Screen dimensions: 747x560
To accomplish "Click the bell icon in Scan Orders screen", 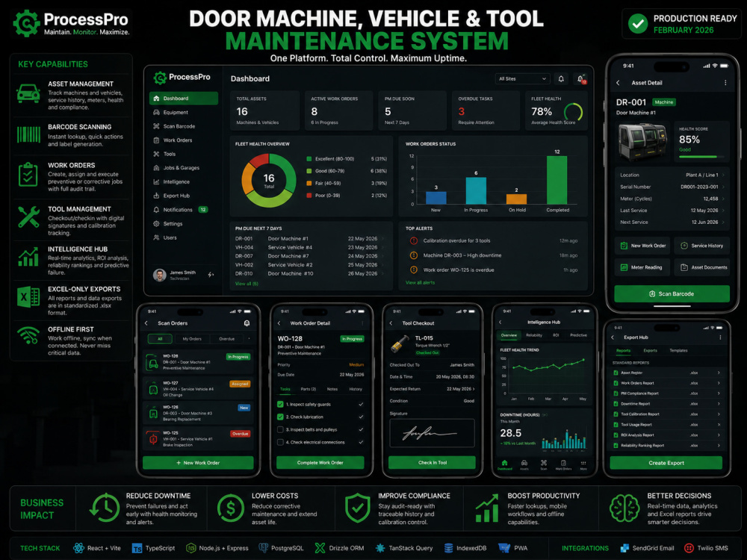I will tap(247, 323).
